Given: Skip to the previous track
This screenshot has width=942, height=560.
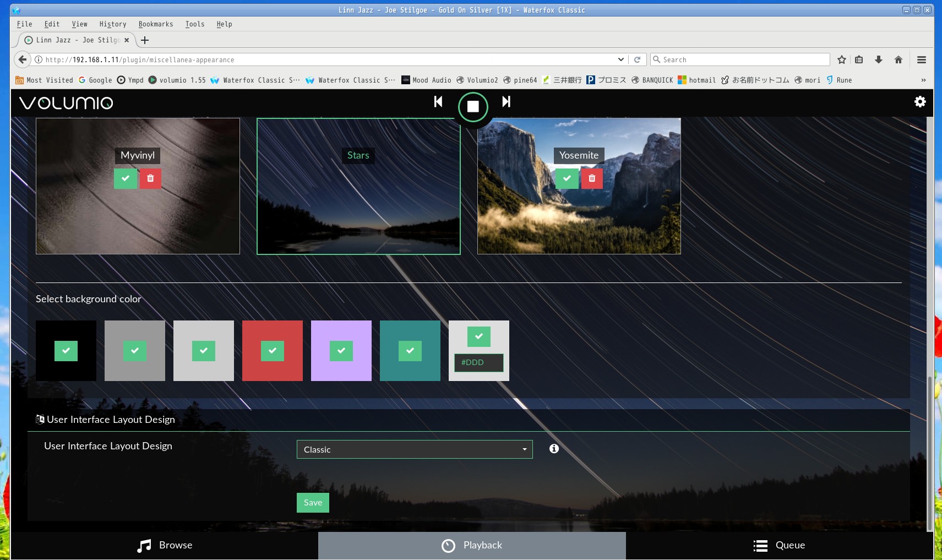Looking at the screenshot, I should (x=438, y=102).
